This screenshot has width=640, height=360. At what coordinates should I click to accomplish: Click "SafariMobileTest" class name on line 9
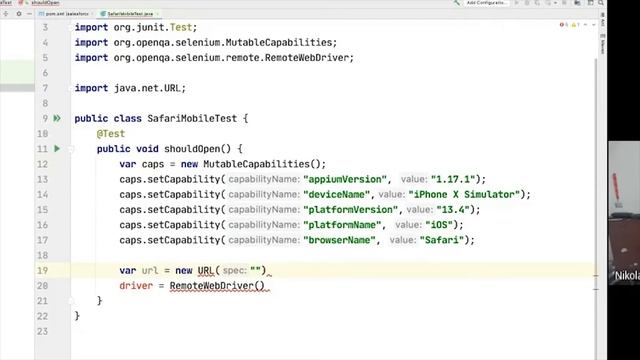tap(192, 119)
